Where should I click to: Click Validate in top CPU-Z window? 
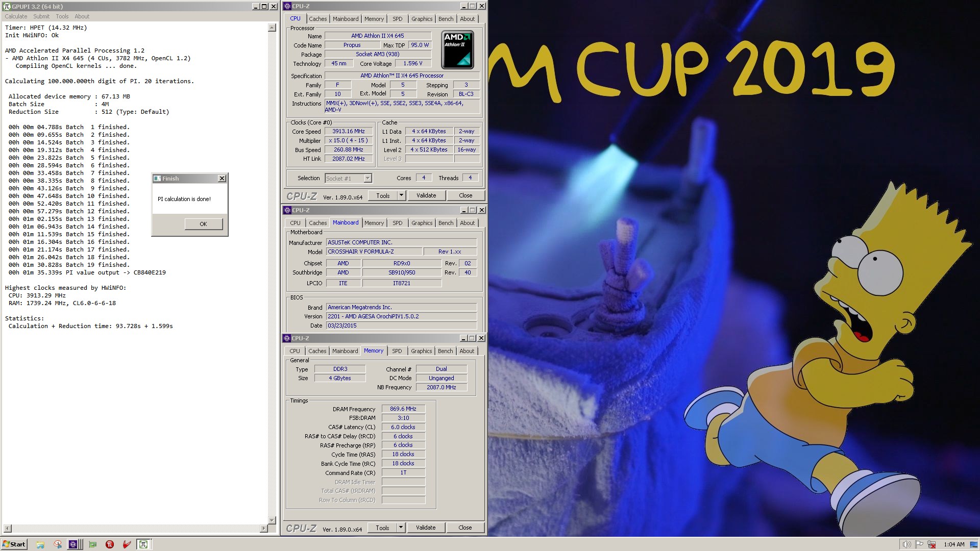(x=426, y=195)
